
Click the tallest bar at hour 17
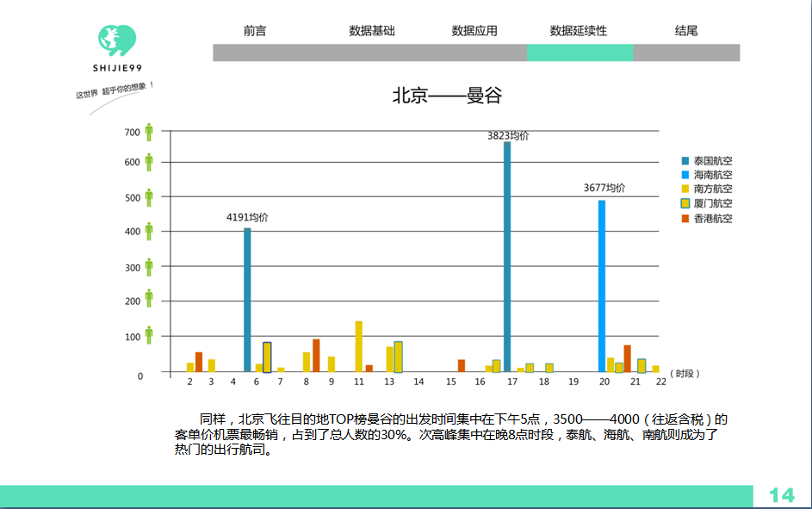coord(507,257)
